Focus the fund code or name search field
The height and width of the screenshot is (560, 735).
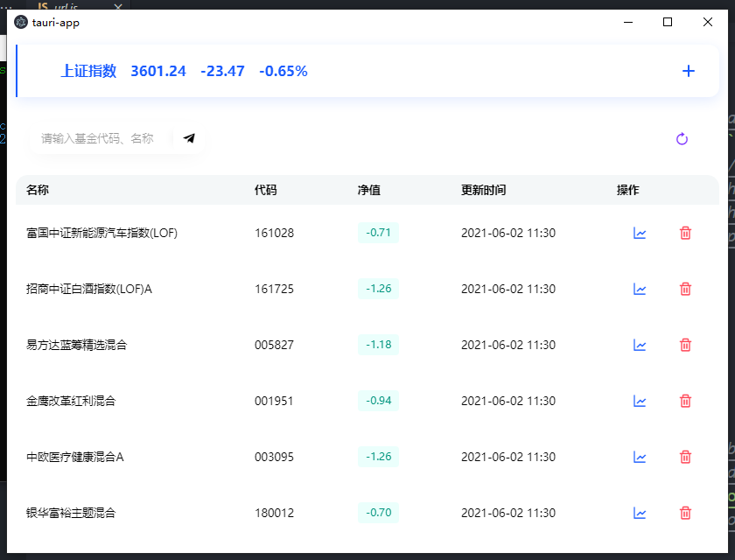tap(100, 138)
